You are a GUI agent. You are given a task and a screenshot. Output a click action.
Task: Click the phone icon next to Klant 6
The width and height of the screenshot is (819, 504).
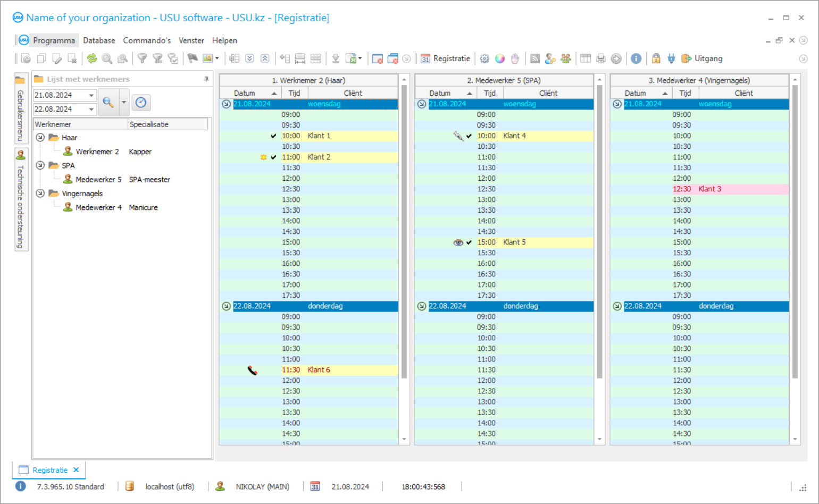click(253, 370)
